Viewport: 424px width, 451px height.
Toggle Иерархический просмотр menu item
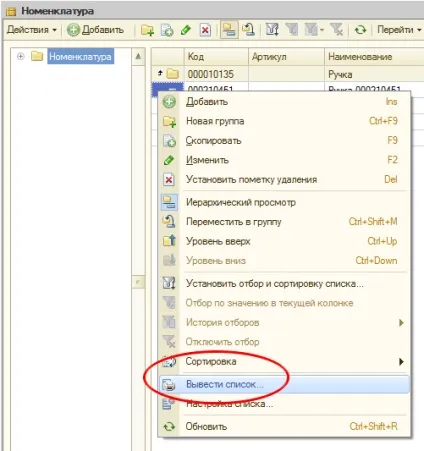284,202
